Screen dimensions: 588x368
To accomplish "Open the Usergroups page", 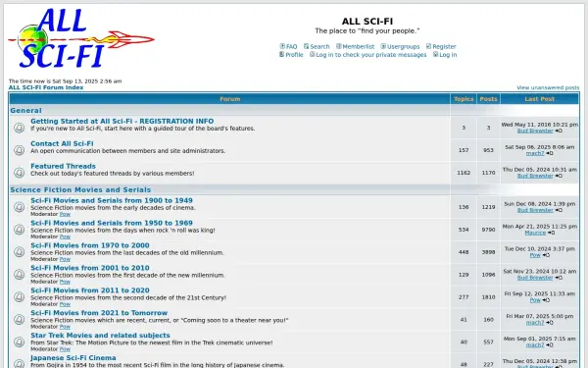I will tap(403, 46).
